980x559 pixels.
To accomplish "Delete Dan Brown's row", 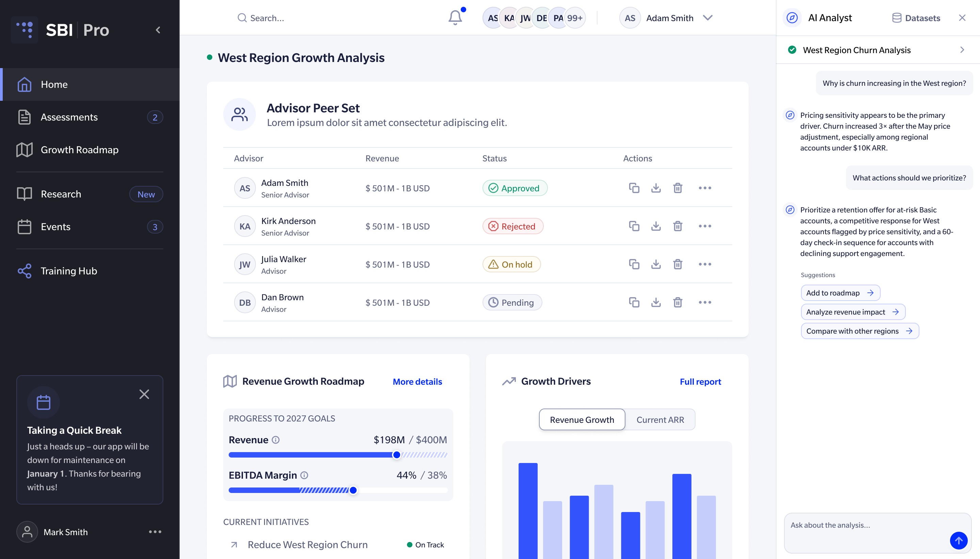I will (x=677, y=302).
